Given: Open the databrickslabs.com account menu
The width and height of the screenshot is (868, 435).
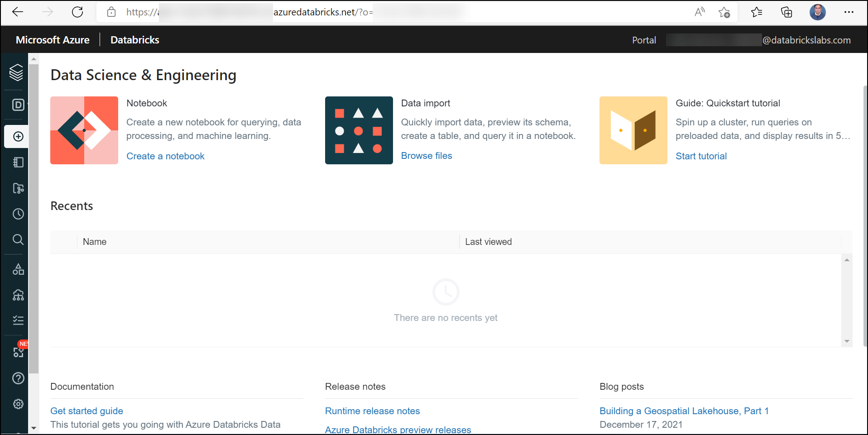Looking at the screenshot, I should (x=758, y=40).
